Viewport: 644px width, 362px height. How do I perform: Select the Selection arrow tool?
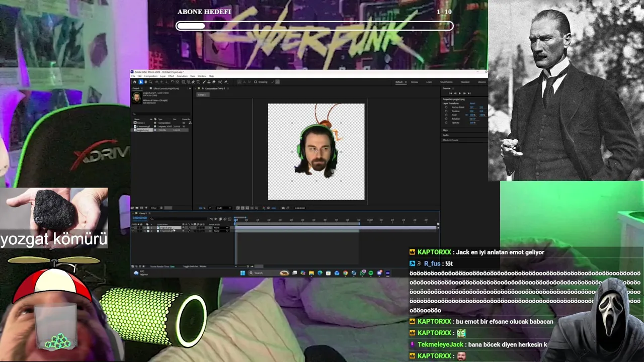141,82
